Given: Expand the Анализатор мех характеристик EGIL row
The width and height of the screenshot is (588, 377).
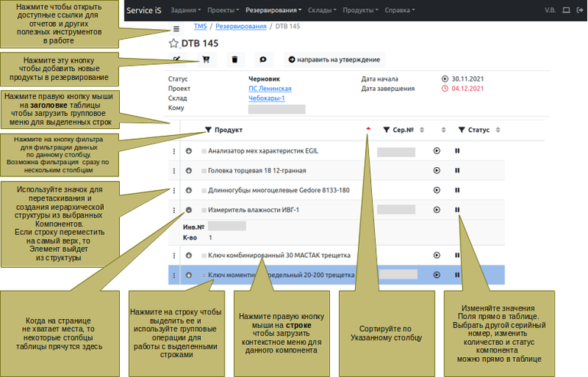Looking at the screenshot, I should coord(189,151).
